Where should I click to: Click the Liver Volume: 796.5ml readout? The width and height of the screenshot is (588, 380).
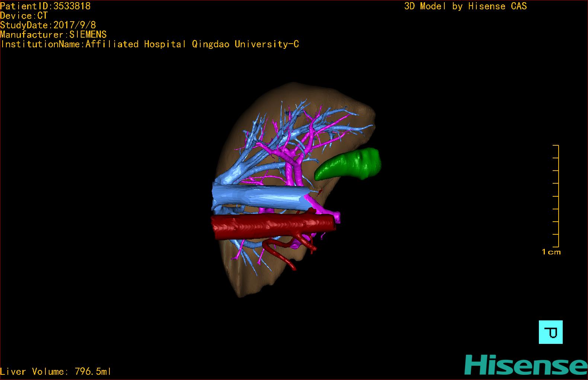55,371
